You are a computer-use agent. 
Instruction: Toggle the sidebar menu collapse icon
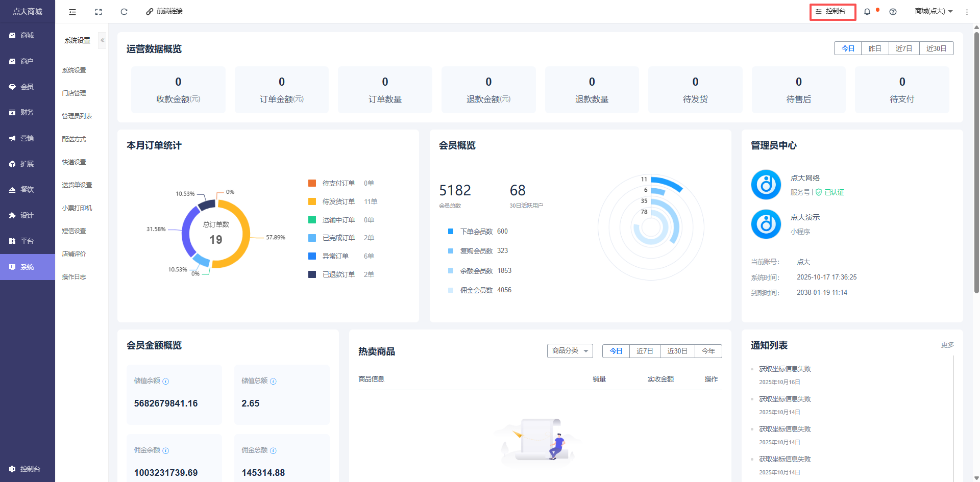(72, 12)
